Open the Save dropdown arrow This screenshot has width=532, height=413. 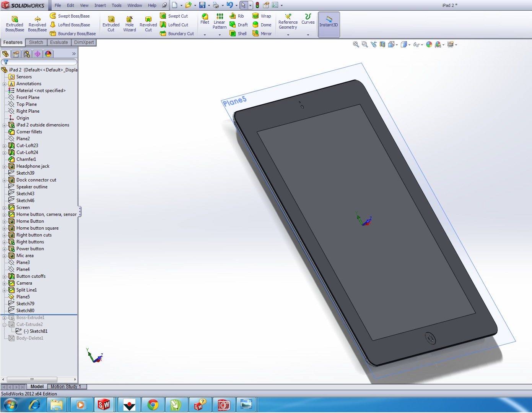click(x=209, y=5)
